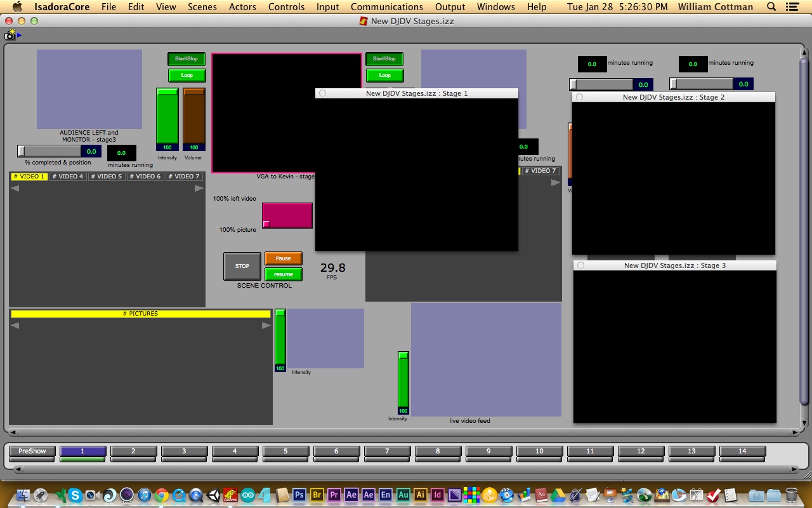812x508 pixels.
Task: Launch Unity from the dock
Action: 214,495
